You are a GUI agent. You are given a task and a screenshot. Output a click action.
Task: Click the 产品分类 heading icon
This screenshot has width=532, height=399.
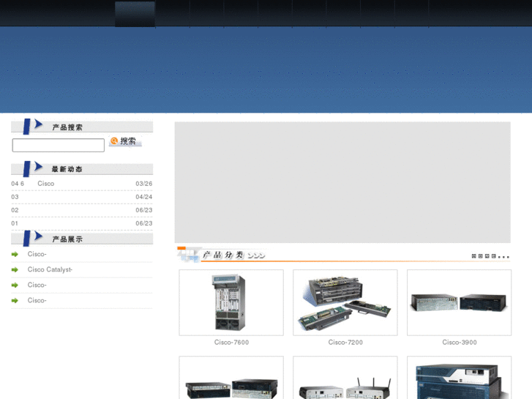[x=187, y=255]
